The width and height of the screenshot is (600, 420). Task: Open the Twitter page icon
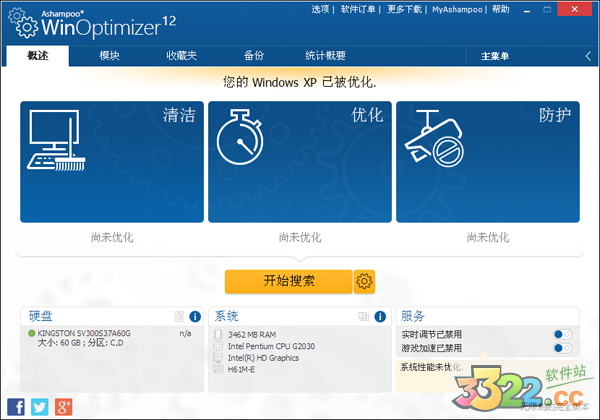click(x=40, y=407)
